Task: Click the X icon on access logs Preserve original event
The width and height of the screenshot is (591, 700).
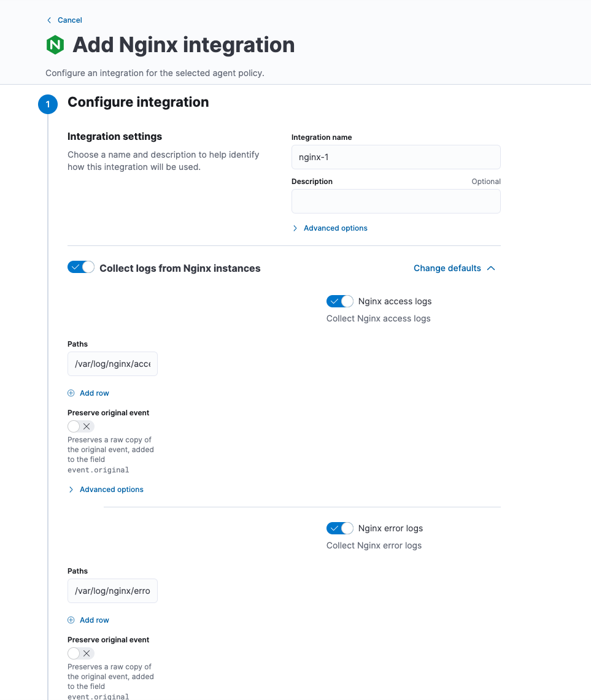Action: 87,426
